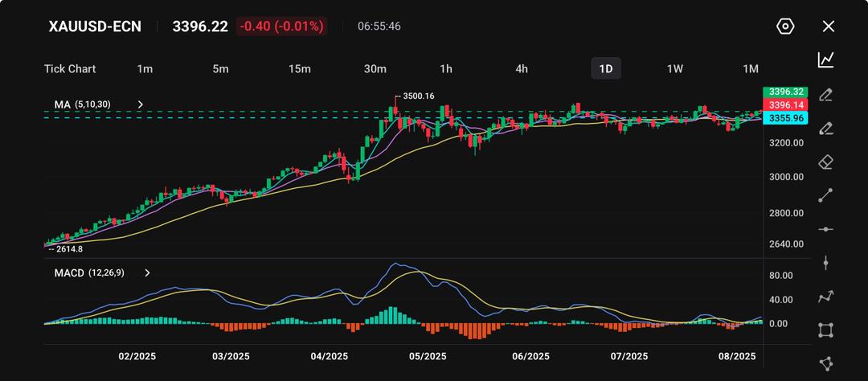The width and height of the screenshot is (868, 381).
Task: Choose the 4h timeframe
Action: tap(522, 69)
